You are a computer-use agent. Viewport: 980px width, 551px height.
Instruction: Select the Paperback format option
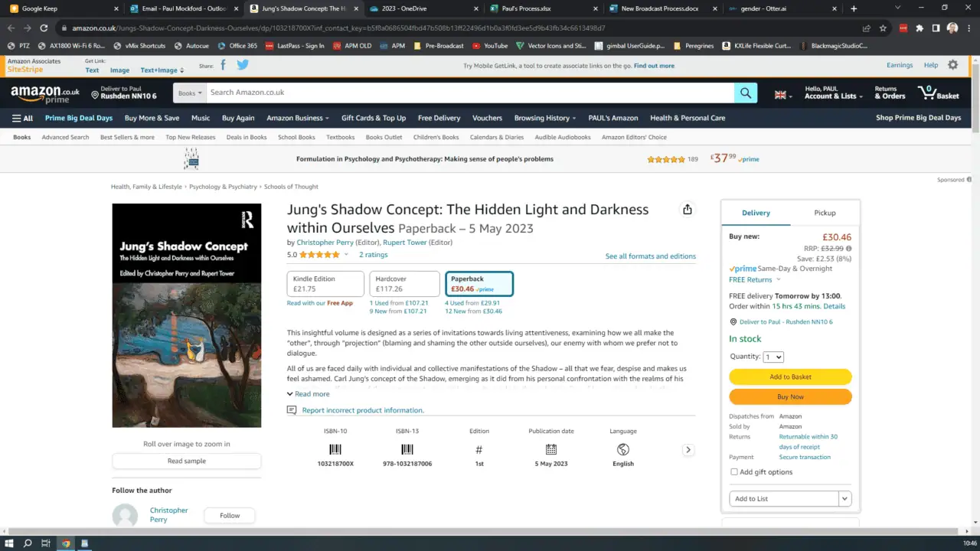click(479, 284)
